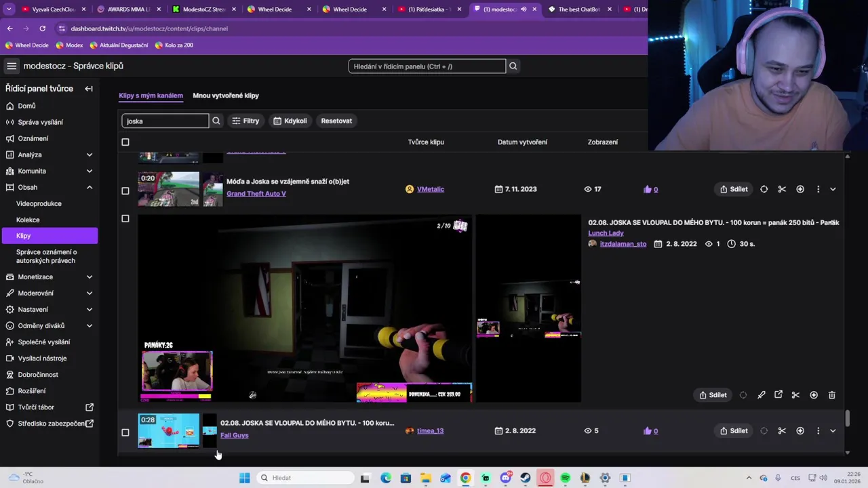Screen dimensions: 868x488
Task: Reload the page with browser refresh icon
Action: (x=42, y=28)
